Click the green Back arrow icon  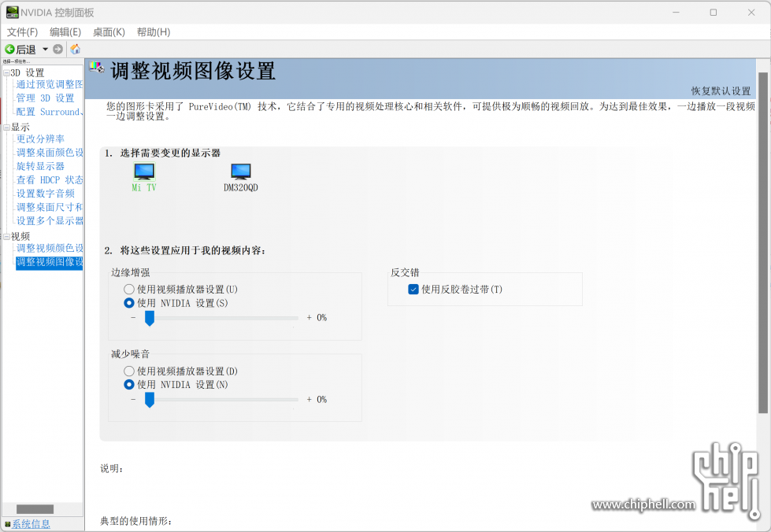point(9,49)
